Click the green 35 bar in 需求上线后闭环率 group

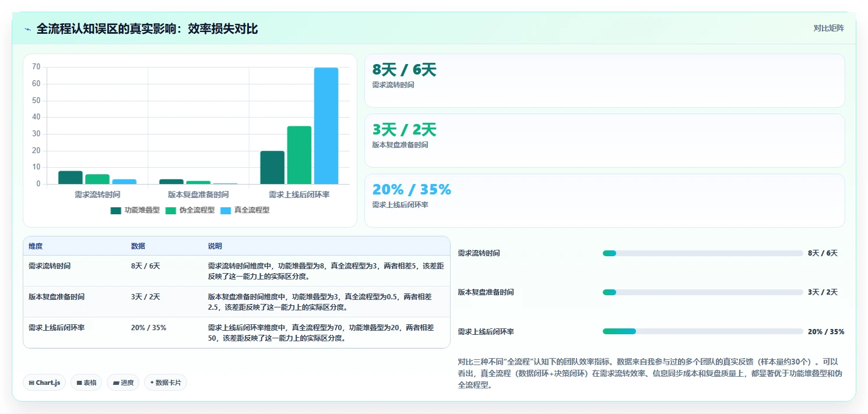coord(299,155)
